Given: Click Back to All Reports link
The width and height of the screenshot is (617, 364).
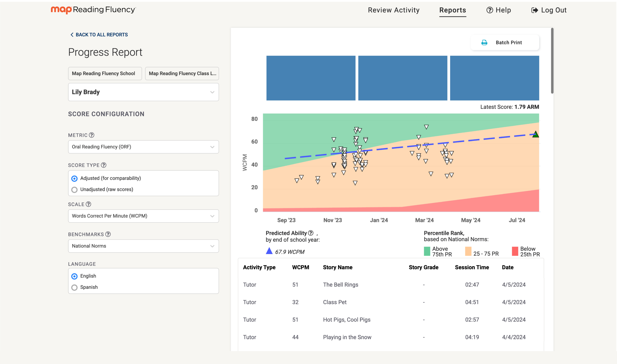Looking at the screenshot, I should tap(99, 35).
